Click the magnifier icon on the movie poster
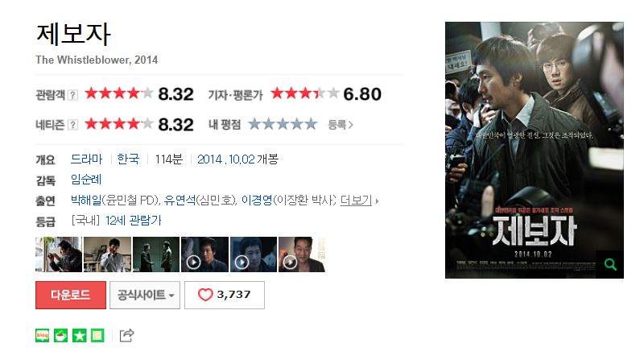Screen dimensions: 644x364 coord(610,264)
